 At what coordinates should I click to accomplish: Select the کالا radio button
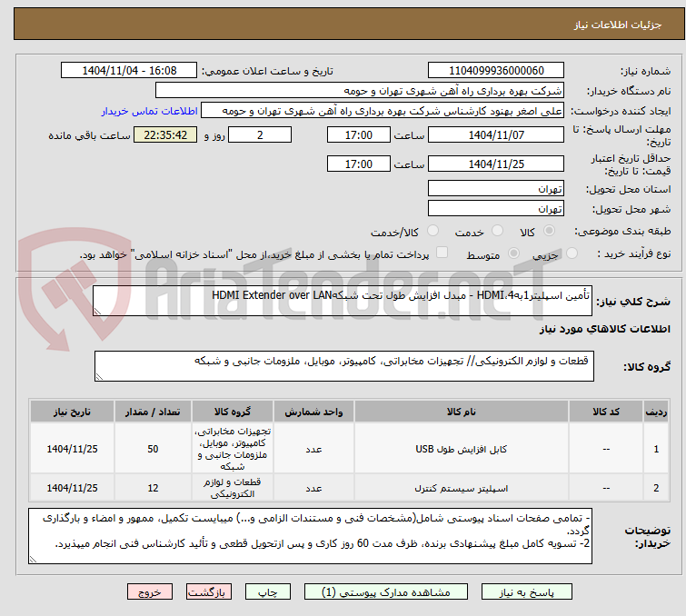click(549, 231)
